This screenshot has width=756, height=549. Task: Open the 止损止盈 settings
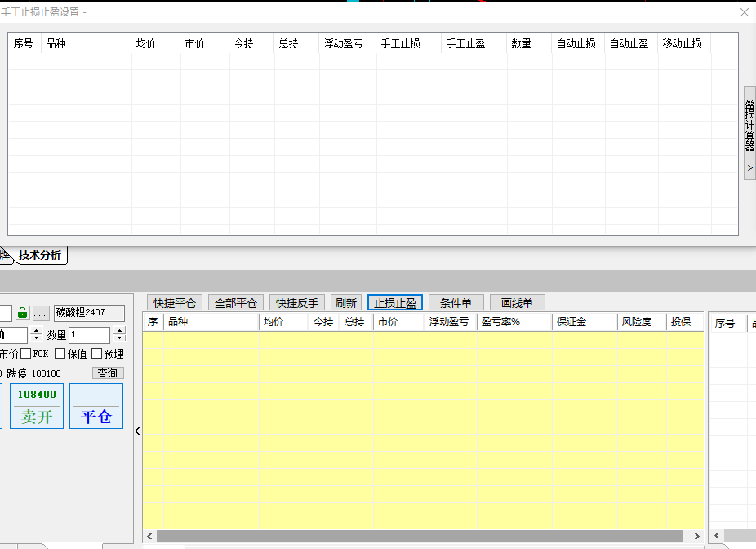395,303
